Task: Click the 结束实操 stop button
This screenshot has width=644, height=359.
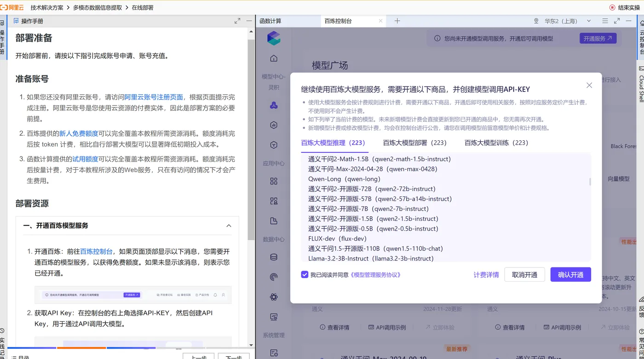Action: 625,7
